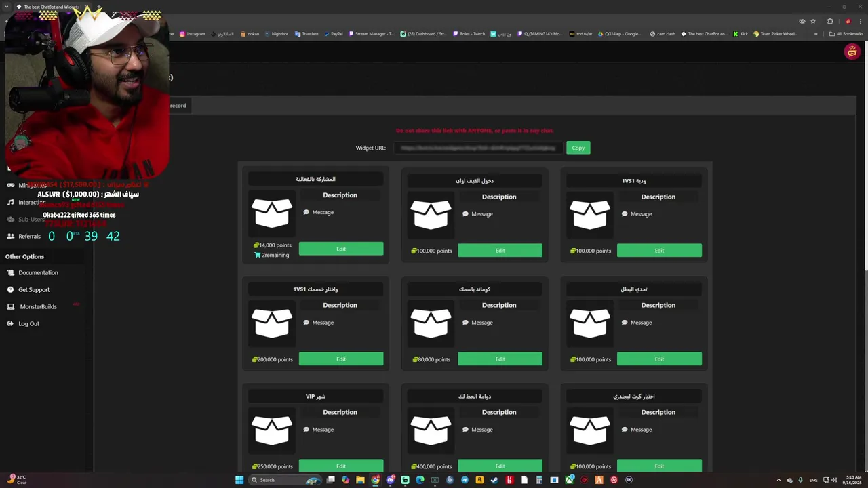Click the Documentation sidebar icon
The height and width of the screenshot is (488, 868).
coord(10,272)
